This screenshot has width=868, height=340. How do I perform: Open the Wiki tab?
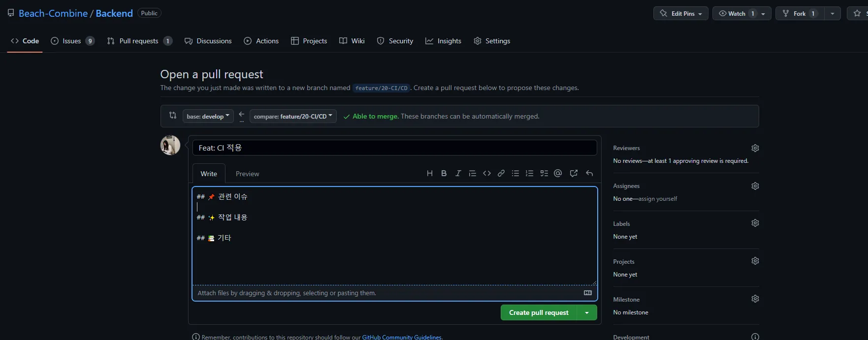pos(352,41)
